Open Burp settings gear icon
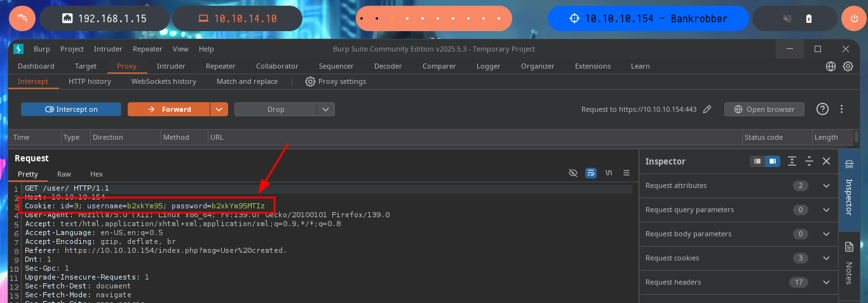The width and height of the screenshot is (868, 303). coord(848,66)
